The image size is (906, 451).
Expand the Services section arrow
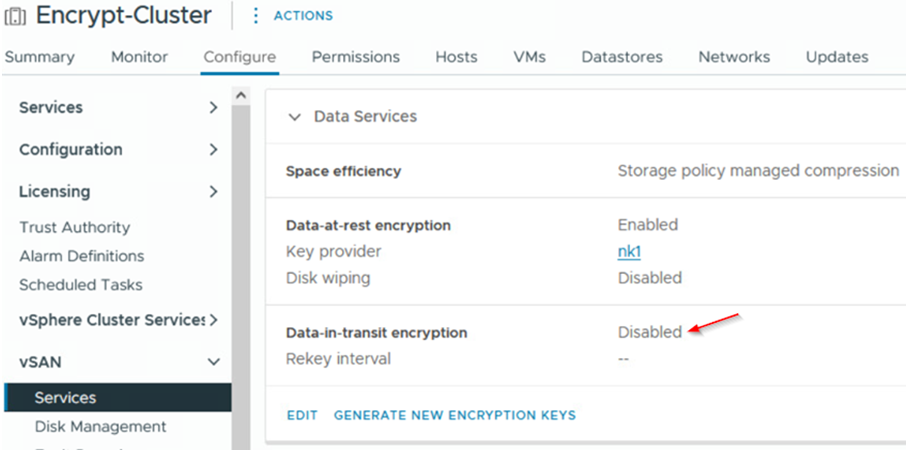pyautogui.click(x=214, y=107)
